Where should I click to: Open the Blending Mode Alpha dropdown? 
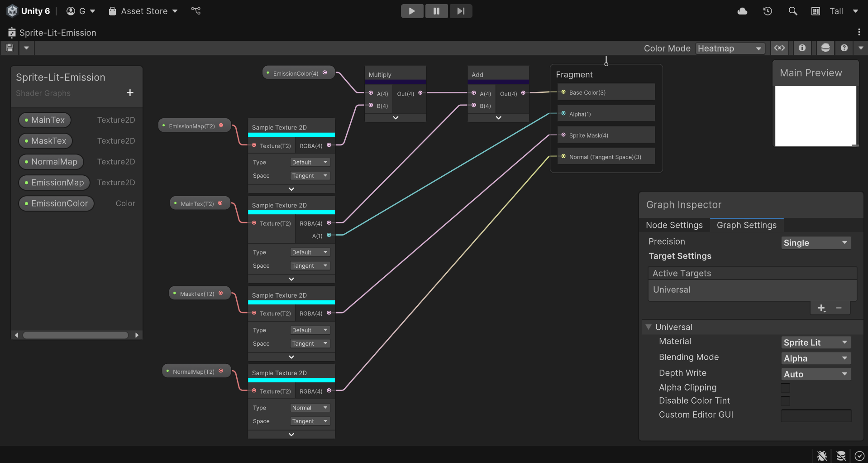pyautogui.click(x=816, y=358)
